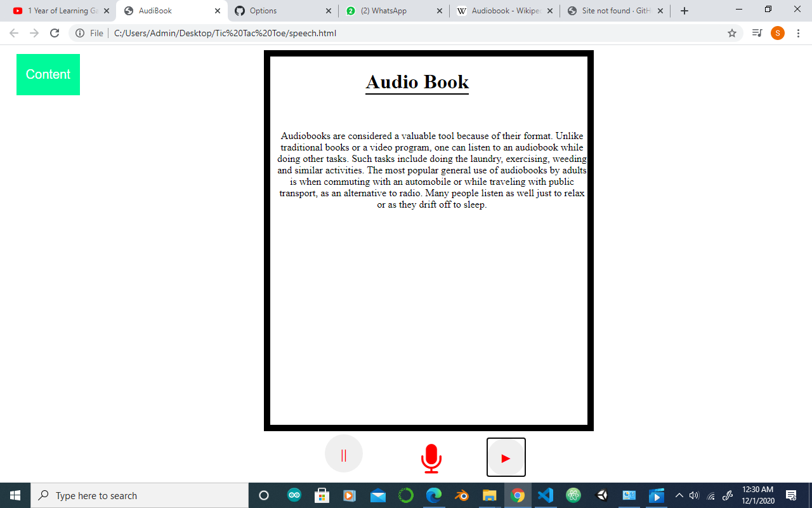Open the Chrome profile avatar

pyautogui.click(x=778, y=33)
